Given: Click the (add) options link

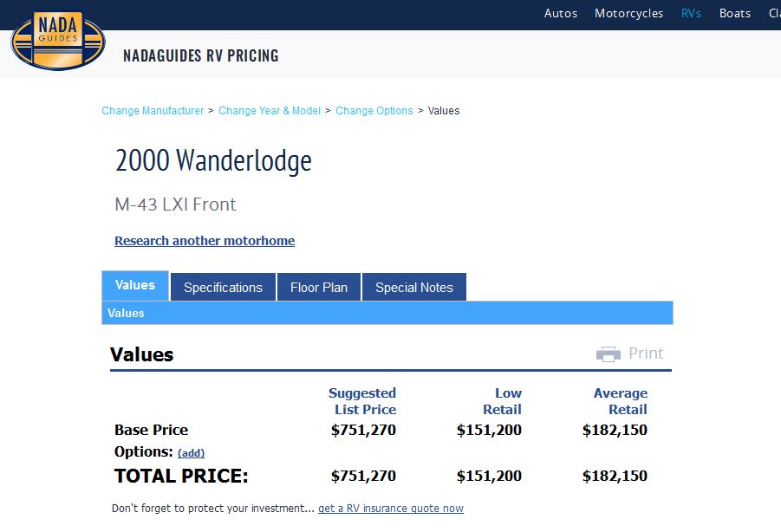Looking at the screenshot, I should 191,452.
